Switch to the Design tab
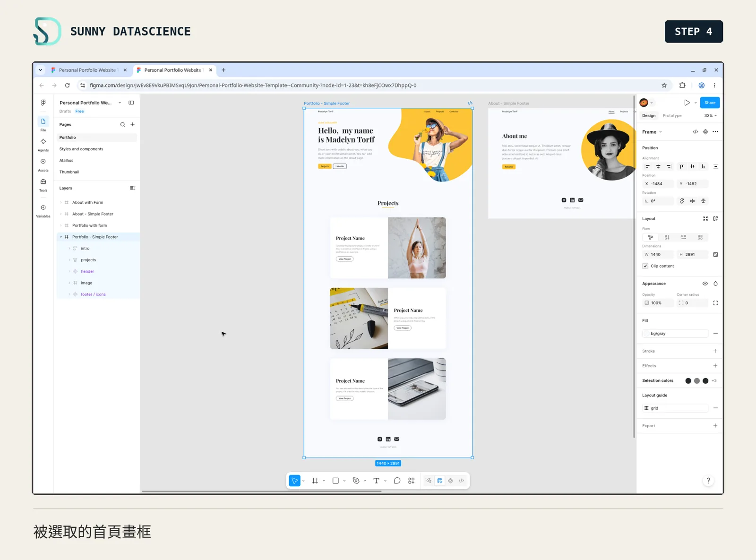 click(x=649, y=116)
